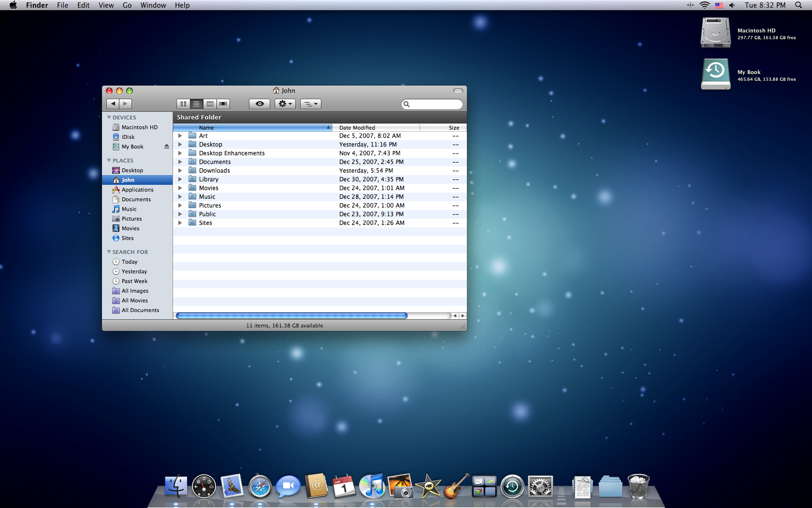Image resolution: width=812 pixels, height=508 pixels.
Task: Select iDisk in the sidebar
Action: [x=137, y=137]
